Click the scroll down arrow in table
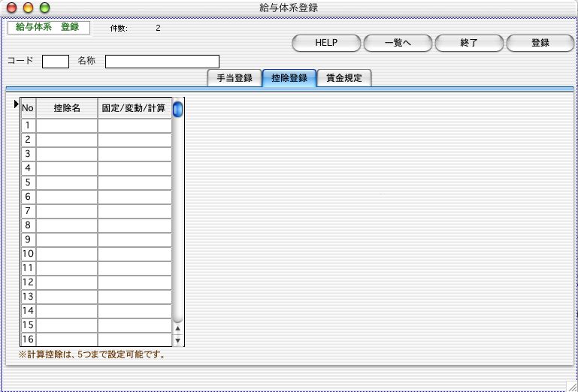Image resolution: width=578 pixels, height=392 pixels. click(178, 340)
